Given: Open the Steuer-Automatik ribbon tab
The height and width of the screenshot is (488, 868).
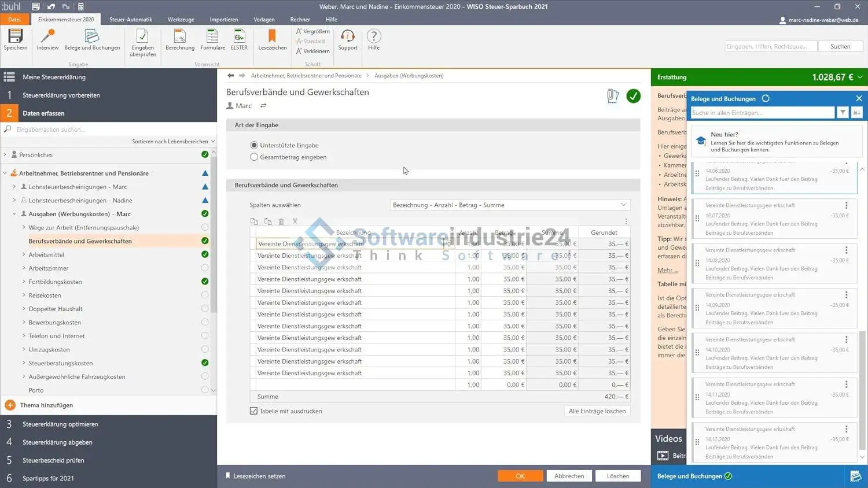Looking at the screenshot, I should pos(131,20).
